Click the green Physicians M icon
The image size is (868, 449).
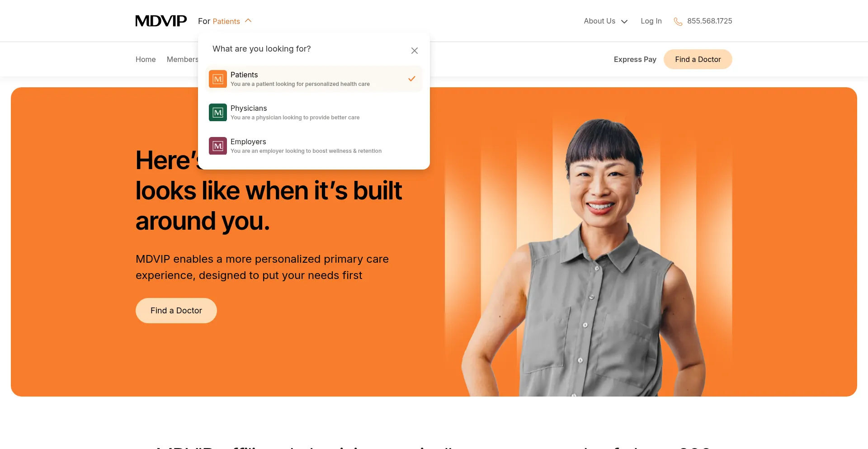[218, 113]
